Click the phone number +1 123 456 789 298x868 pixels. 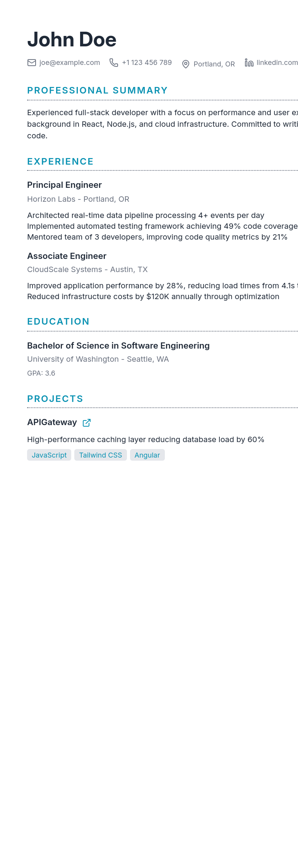(147, 63)
